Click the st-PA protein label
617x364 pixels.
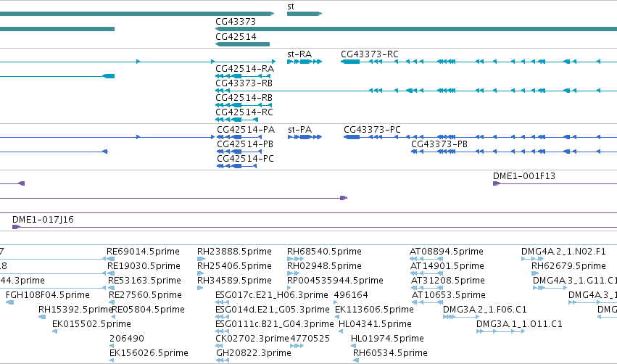click(300, 130)
